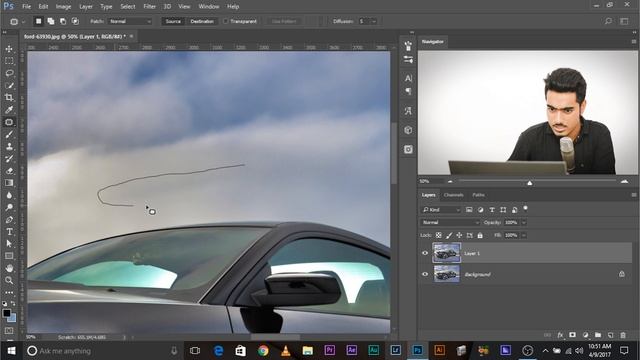This screenshot has height=360, width=640.
Task: Open Photoshop in the taskbar
Action: pos(417,351)
